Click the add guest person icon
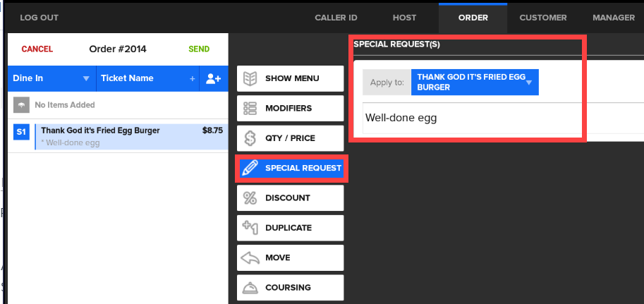Screen dimensions: 644x304 [x=213, y=79]
